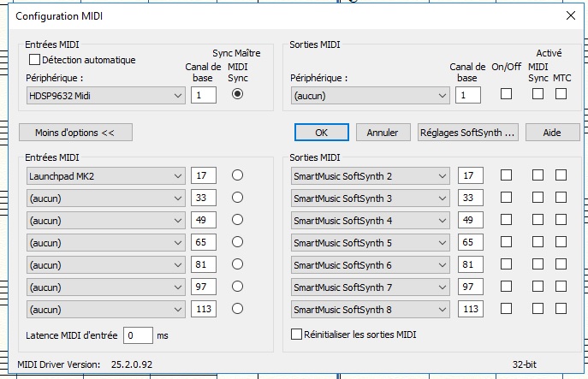Click the base channel field showing 113 for SoftSynth 8
The image size is (588, 379).
tap(469, 309)
